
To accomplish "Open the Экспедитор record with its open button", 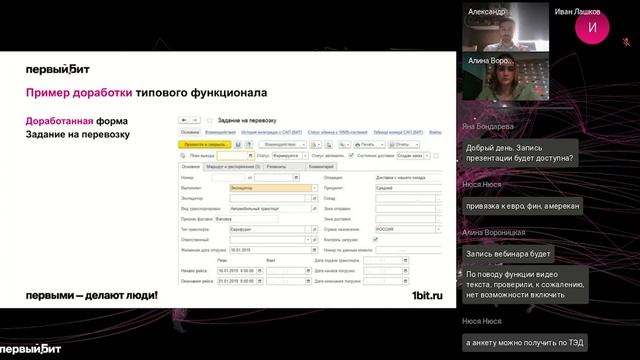I will [x=314, y=198].
